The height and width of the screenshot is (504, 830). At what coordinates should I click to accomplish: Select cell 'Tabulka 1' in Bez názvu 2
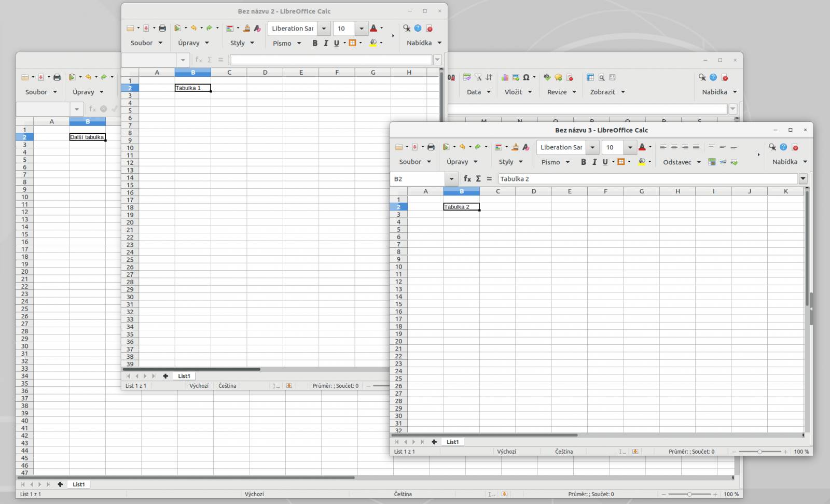[192, 88]
